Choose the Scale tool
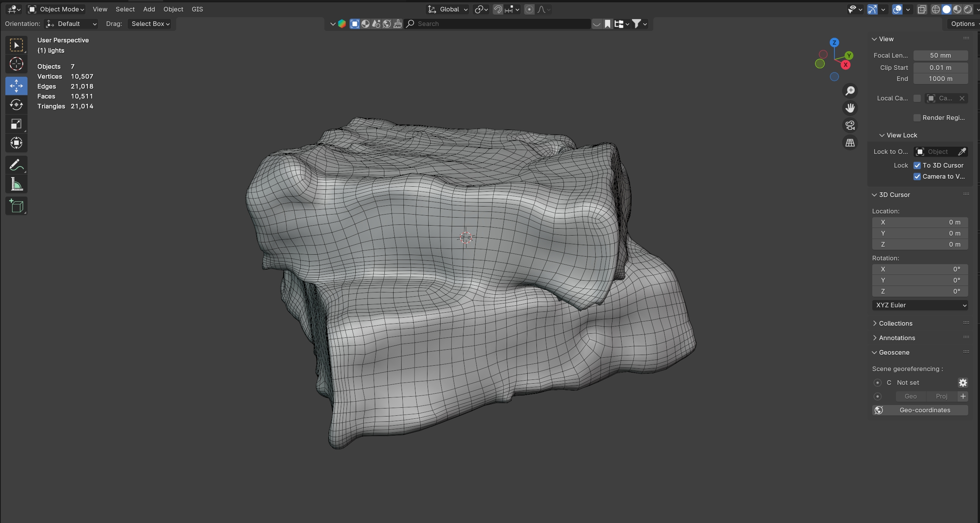 pyautogui.click(x=16, y=124)
